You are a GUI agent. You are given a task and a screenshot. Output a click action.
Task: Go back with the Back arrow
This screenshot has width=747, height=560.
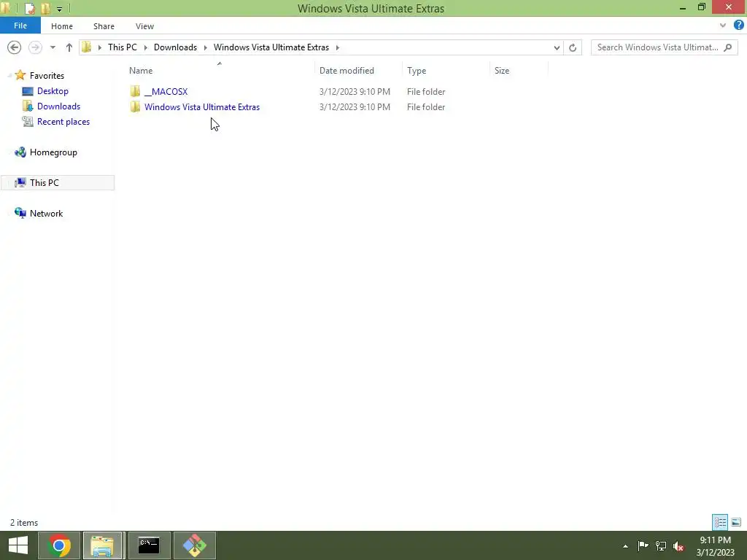click(x=15, y=47)
